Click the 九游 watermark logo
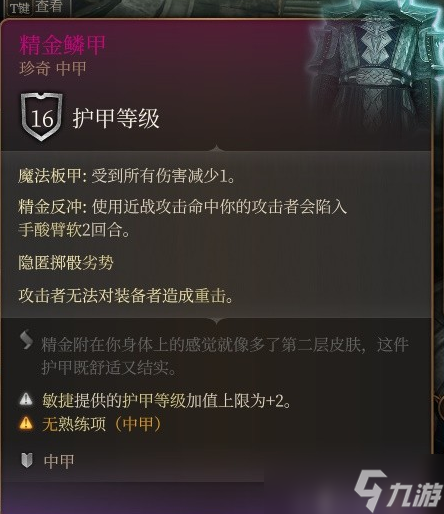Screen dimensions: 444x514 pyautogui.click(x=398, y=492)
